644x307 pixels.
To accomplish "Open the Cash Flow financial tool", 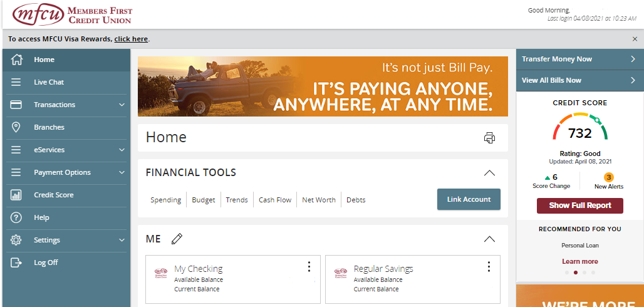I will click(275, 200).
